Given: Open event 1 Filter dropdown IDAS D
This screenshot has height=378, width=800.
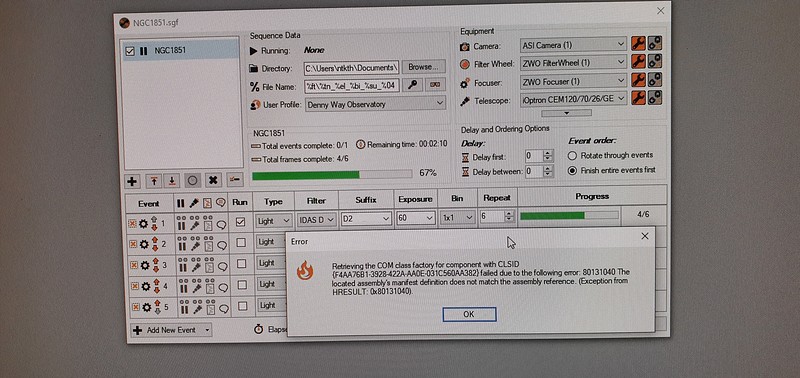Looking at the screenshot, I should tap(316, 219).
